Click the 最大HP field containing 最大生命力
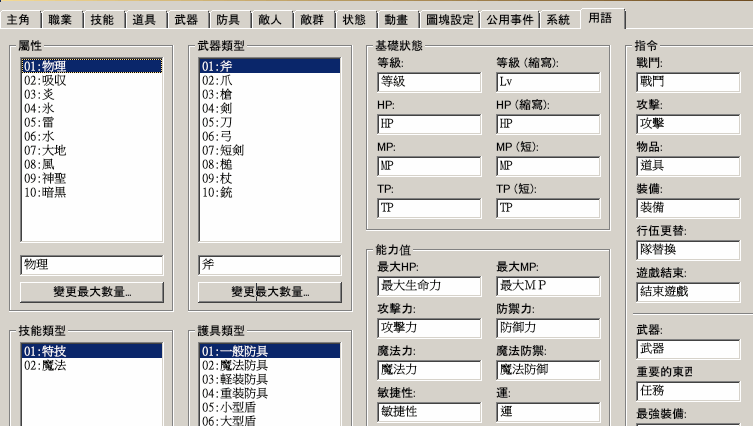This screenshot has height=426, width=753. 429,286
